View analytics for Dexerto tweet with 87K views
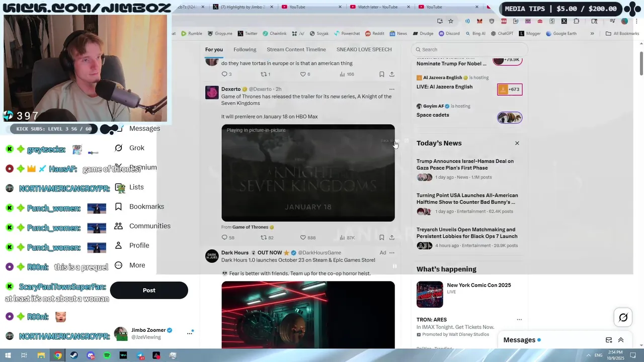The width and height of the screenshot is (644, 362). 347,237
